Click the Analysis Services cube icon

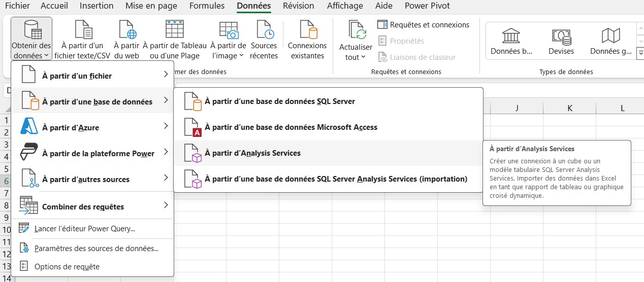click(193, 153)
